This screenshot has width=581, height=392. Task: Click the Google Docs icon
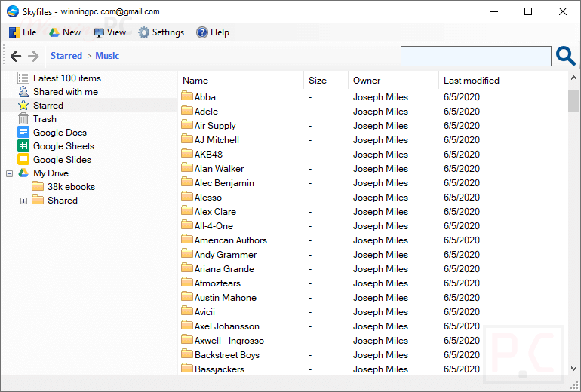coord(23,132)
